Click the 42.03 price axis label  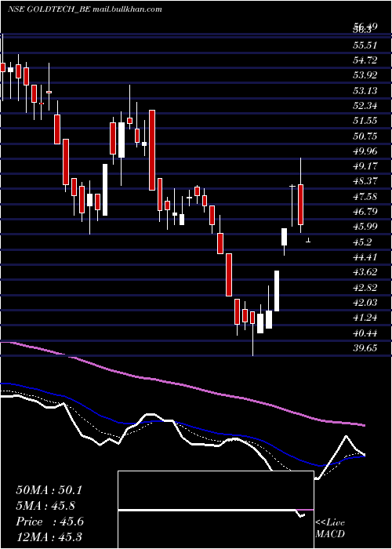pos(365,303)
